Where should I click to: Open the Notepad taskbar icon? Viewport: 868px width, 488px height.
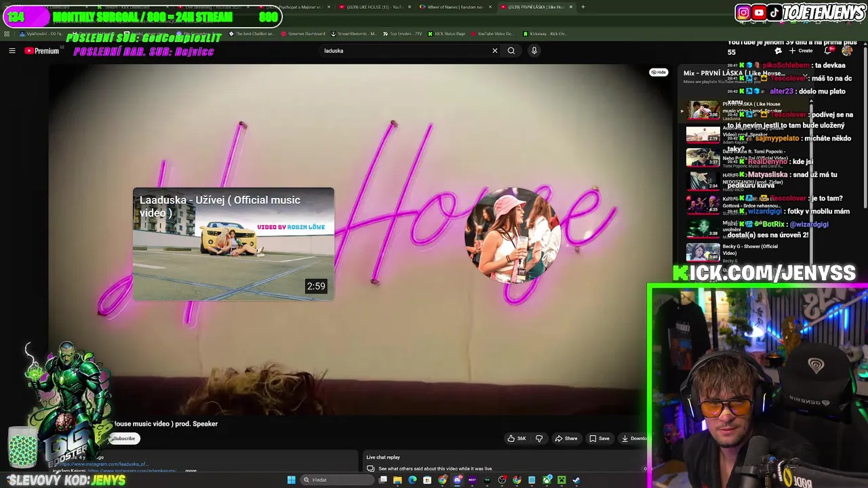532,480
